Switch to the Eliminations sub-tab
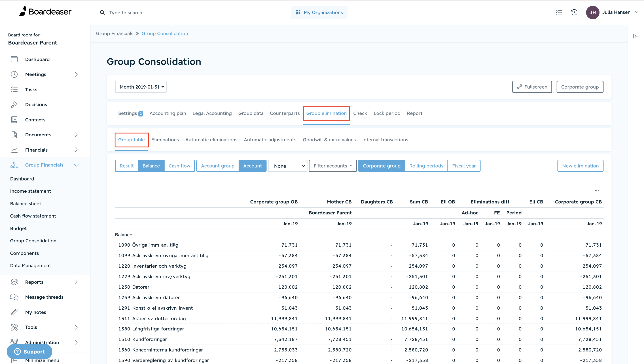The image size is (644, 364). click(x=165, y=140)
